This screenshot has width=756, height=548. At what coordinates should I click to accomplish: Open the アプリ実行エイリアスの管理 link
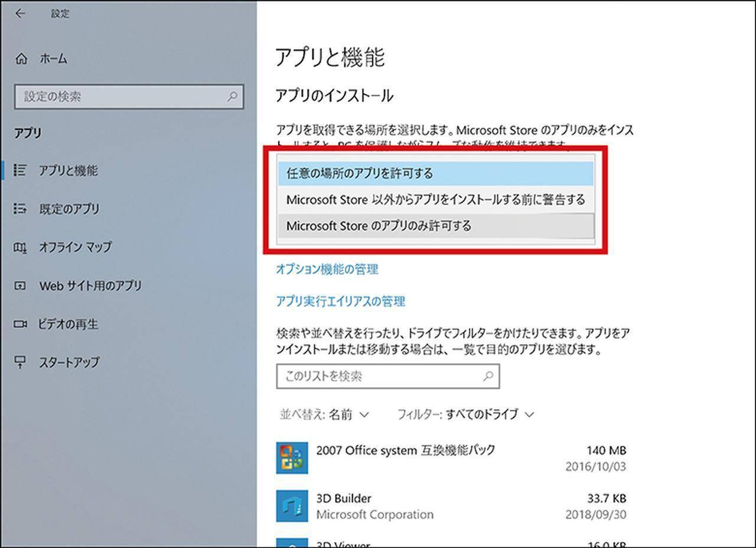341,301
